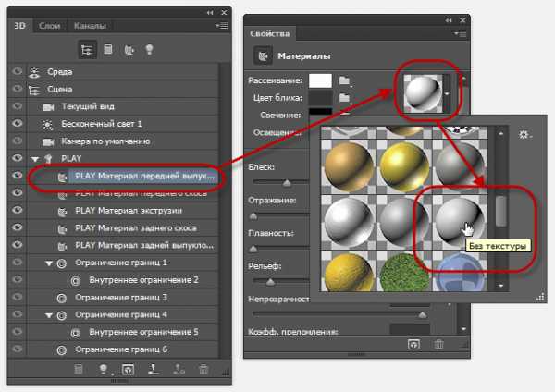The height and width of the screenshot is (392, 555).
Task: Delete icon at Свойства panel bottom
Action: click(x=438, y=344)
